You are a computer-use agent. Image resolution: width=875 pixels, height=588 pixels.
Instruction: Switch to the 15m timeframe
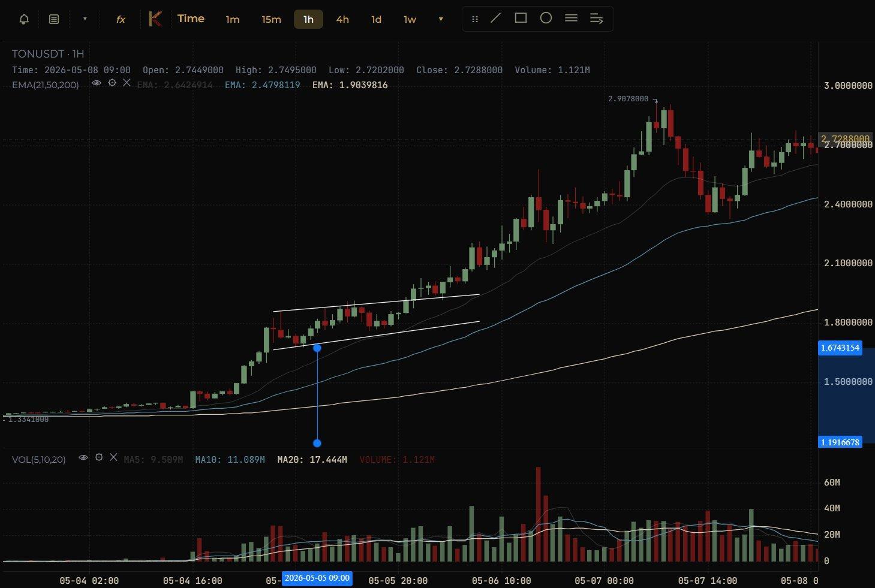[x=271, y=19]
